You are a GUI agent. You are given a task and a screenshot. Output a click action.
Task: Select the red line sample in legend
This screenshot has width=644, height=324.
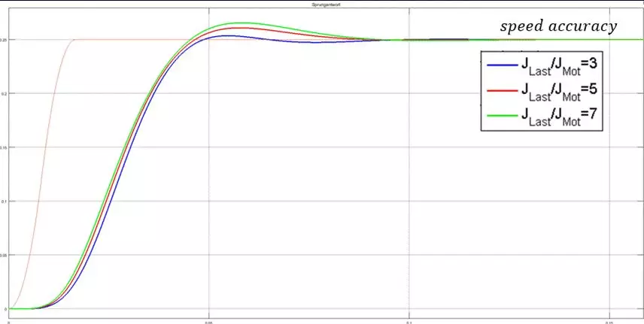[503, 90]
